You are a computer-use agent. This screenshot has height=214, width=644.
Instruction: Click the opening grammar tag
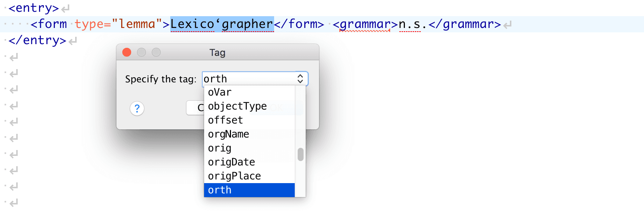365,24
